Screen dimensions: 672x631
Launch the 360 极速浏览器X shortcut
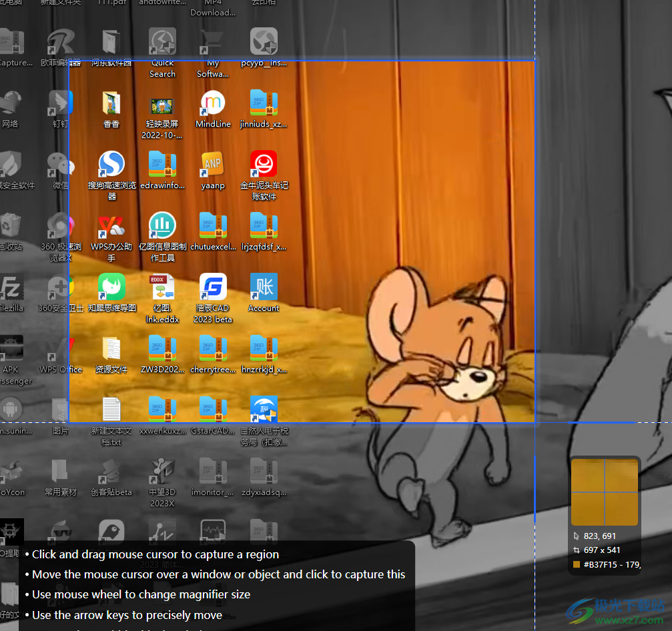point(61,225)
